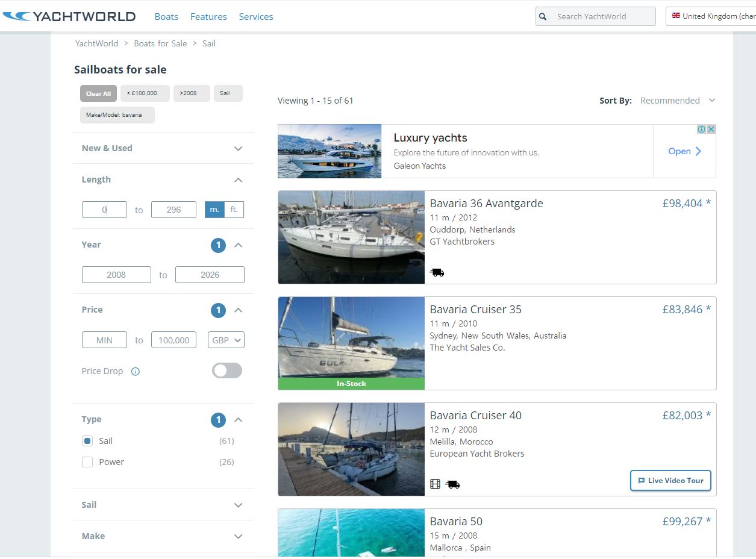Collapse the Length filter
The height and width of the screenshot is (559, 756).
click(x=238, y=180)
